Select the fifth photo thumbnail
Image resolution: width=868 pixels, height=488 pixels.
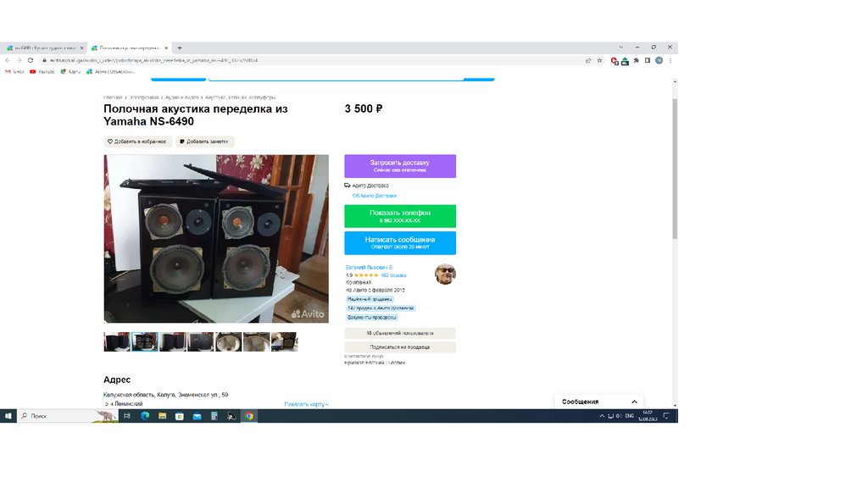coord(228,342)
